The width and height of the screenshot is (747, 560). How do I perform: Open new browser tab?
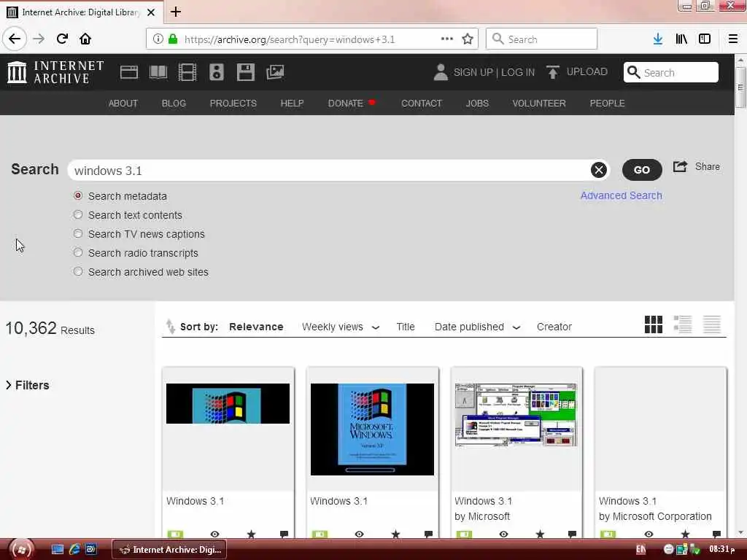[x=176, y=12]
